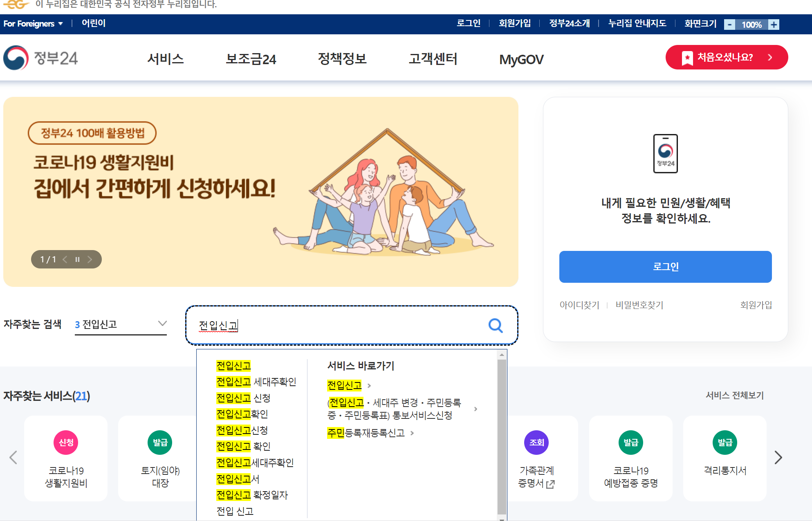Open the MyGOV menu
Screen dimensions: 812x521
click(521, 60)
